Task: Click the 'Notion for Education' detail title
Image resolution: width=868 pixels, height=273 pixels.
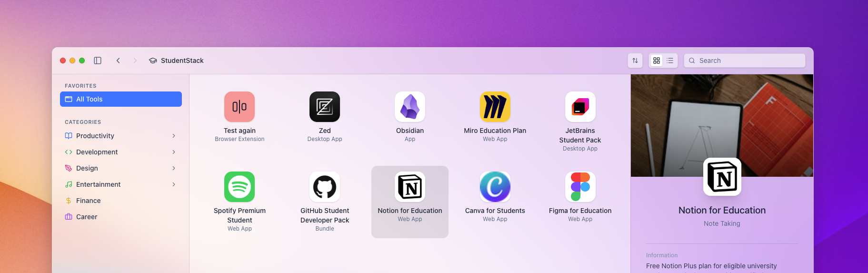Action: (x=722, y=210)
